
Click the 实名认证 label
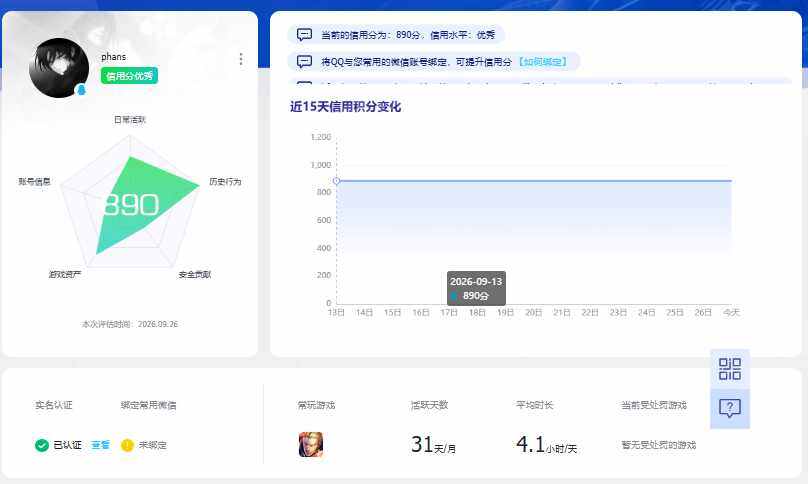pos(54,405)
